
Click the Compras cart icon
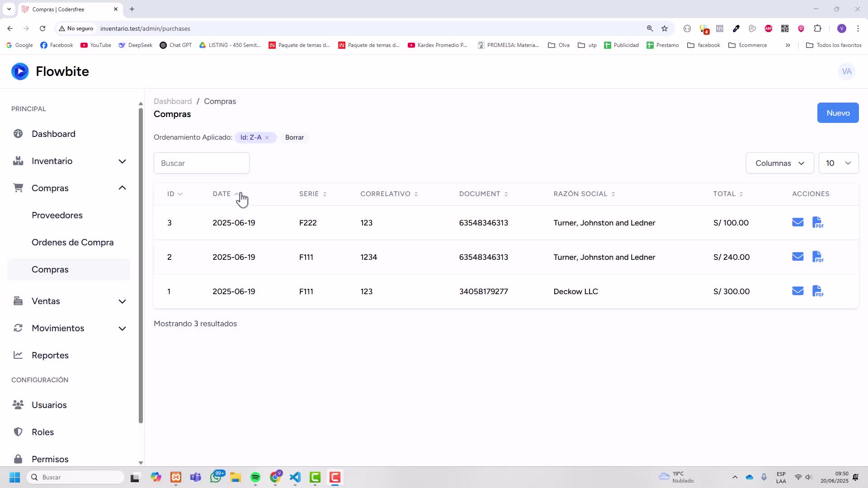pos(18,188)
